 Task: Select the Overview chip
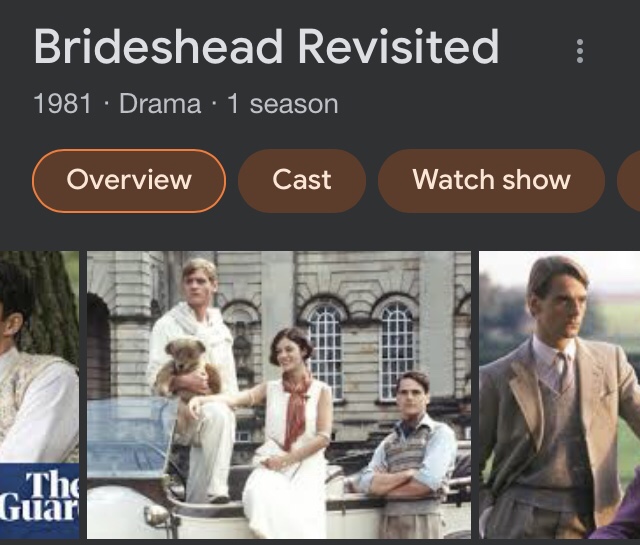[x=129, y=180]
